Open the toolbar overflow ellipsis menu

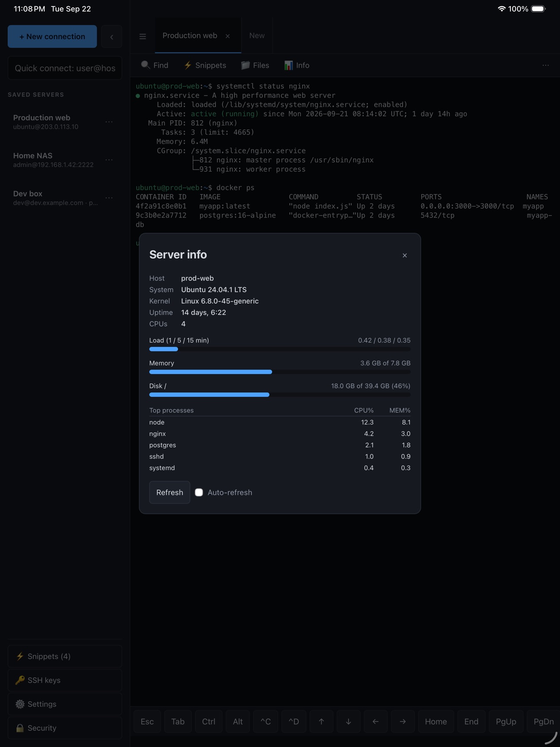[546, 65]
